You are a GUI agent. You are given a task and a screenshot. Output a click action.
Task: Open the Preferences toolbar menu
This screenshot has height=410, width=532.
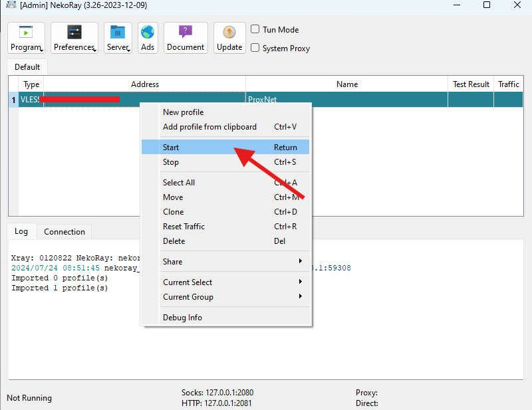[74, 38]
